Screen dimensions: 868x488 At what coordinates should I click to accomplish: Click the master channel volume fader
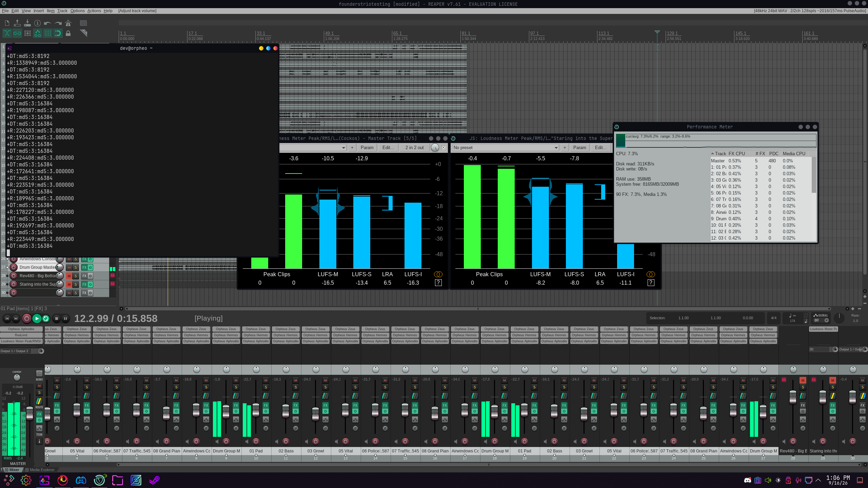click(x=30, y=413)
